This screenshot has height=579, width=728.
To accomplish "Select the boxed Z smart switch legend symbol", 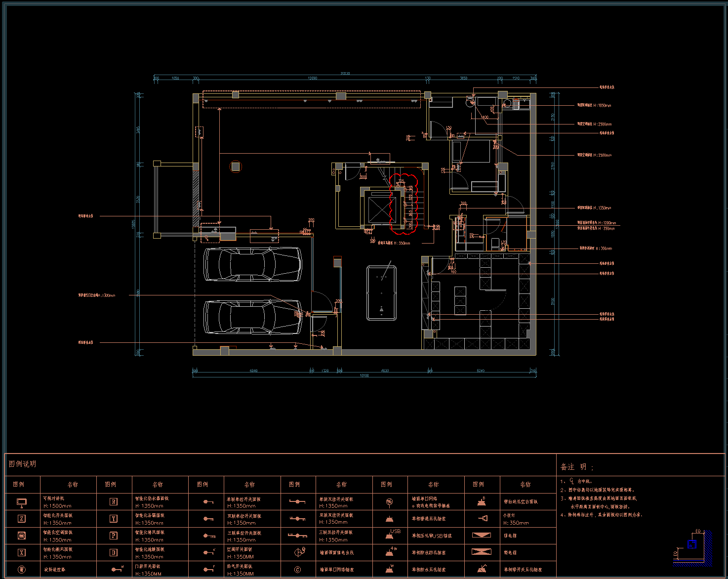I will click(x=22, y=519).
